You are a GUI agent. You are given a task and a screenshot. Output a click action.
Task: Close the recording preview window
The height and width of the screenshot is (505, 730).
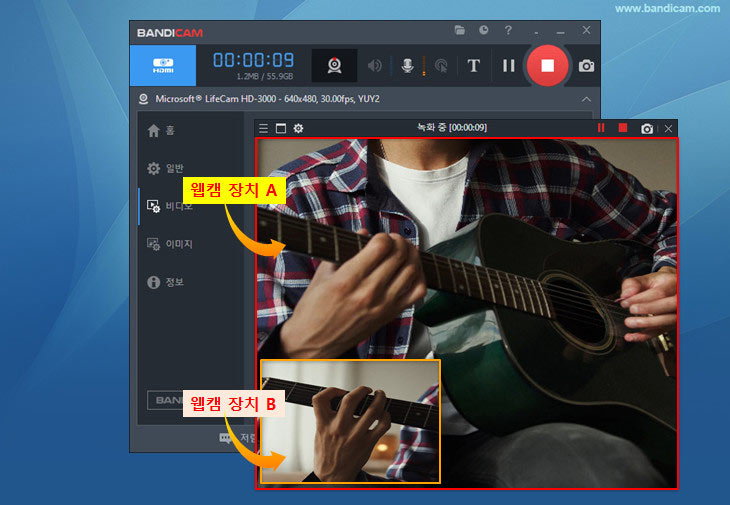click(669, 128)
